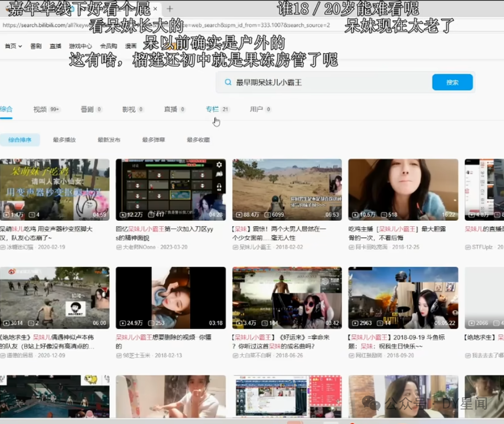Switch to the 视频 99+ tab
Screen dimensions: 504x424
pyautogui.click(x=46, y=109)
